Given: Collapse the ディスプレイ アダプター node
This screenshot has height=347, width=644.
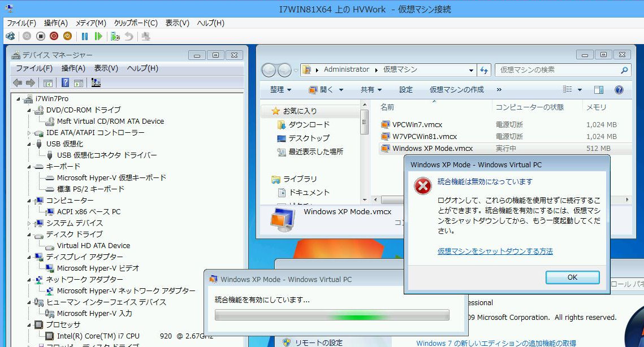Looking at the screenshot, I should (29, 257).
